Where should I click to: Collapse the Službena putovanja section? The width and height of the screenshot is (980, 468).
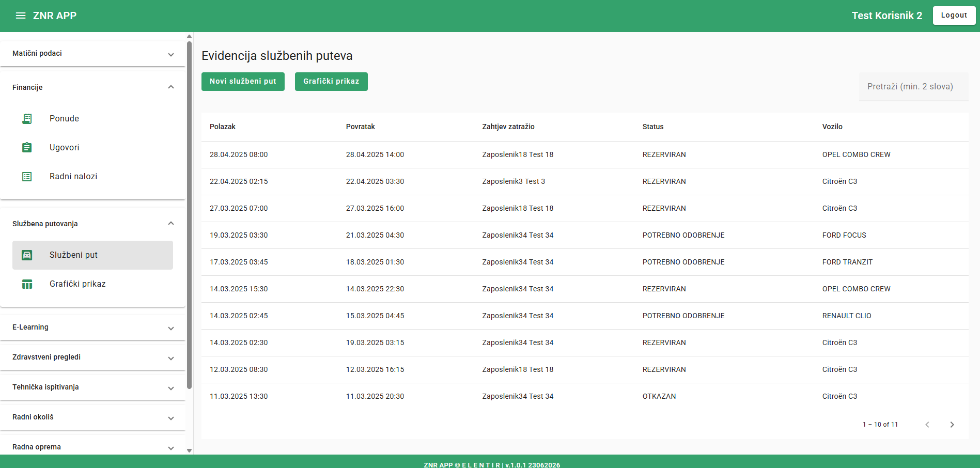pyautogui.click(x=93, y=224)
